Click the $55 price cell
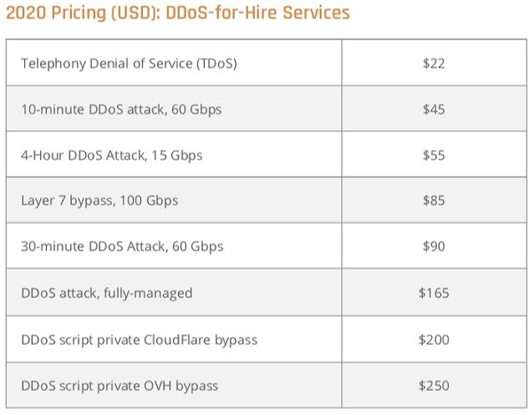 (434, 155)
